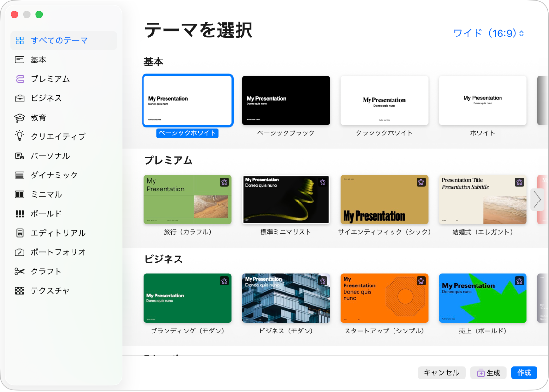Switch to the パーソナル category
Image resolution: width=549 pixels, height=392 pixels.
click(x=20, y=155)
